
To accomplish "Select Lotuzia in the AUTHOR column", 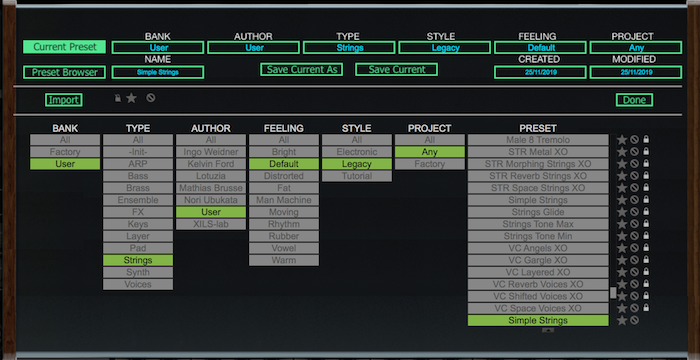I will pos(211,176).
